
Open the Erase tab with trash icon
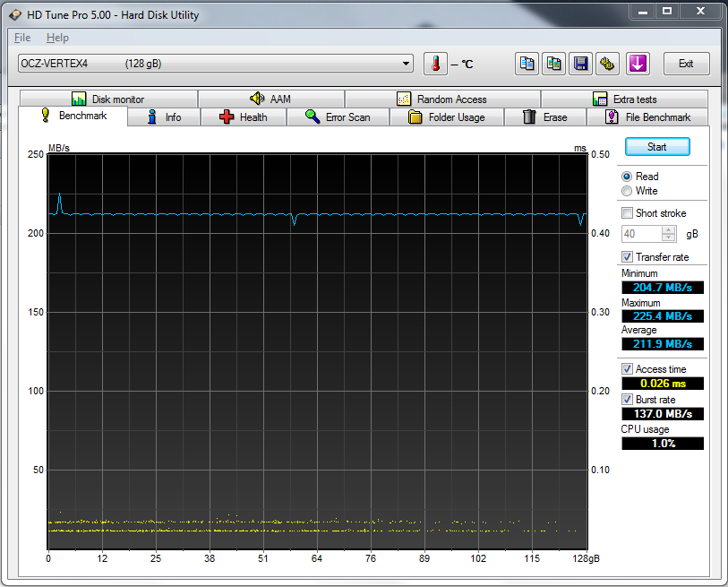pos(544,117)
